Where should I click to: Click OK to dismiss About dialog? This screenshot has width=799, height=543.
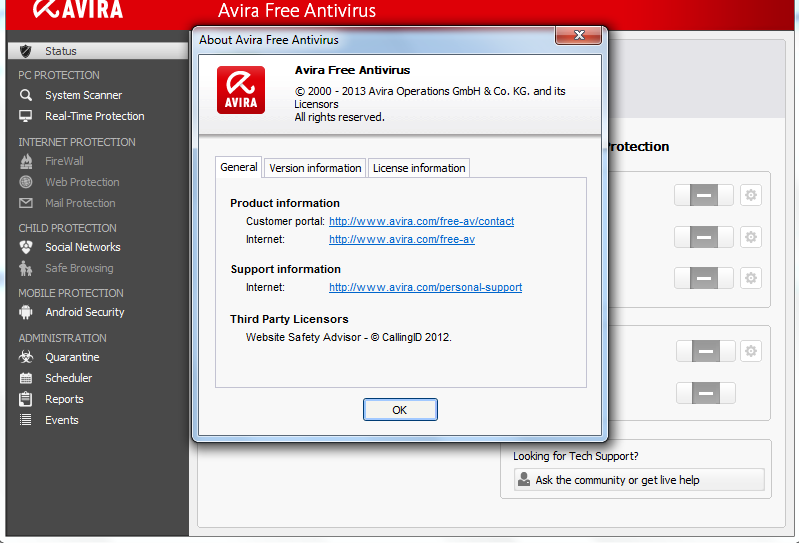pos(400,410)
